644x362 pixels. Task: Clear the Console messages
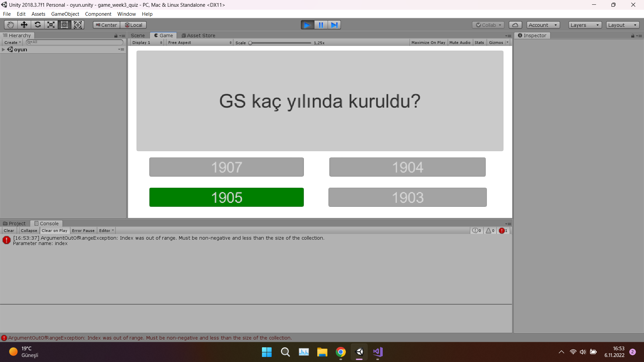pos(9,230)
